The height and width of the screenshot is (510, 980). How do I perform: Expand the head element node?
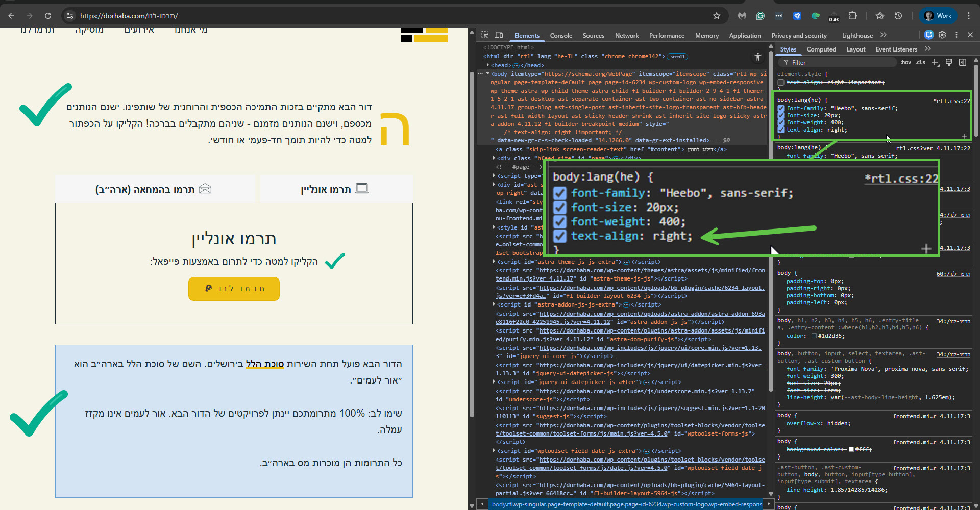click(x=488, y=65)
